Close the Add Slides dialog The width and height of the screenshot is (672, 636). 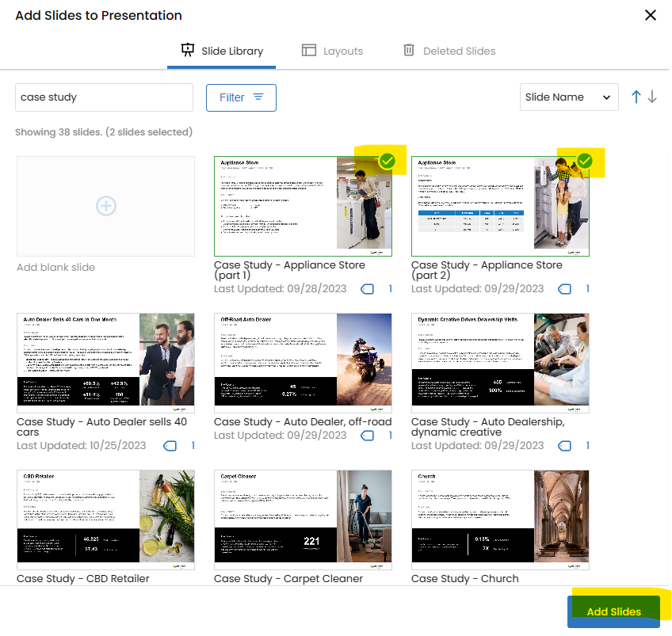[651, 15]
